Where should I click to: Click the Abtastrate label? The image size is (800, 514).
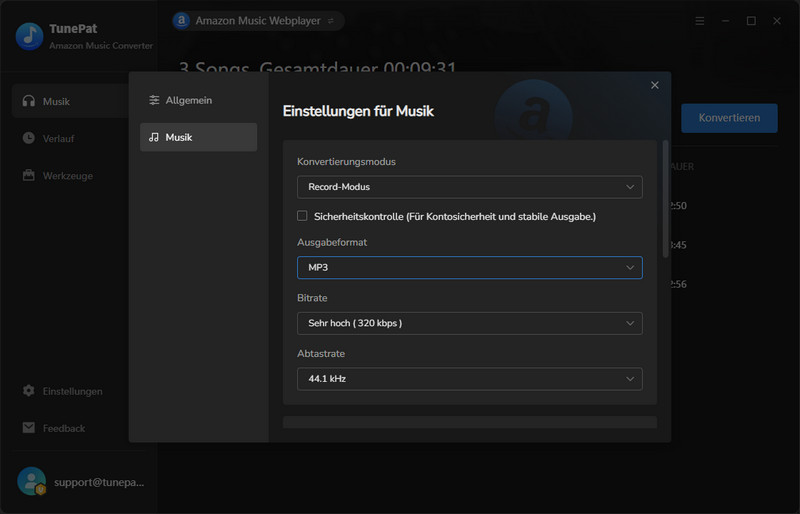(321, 354)
